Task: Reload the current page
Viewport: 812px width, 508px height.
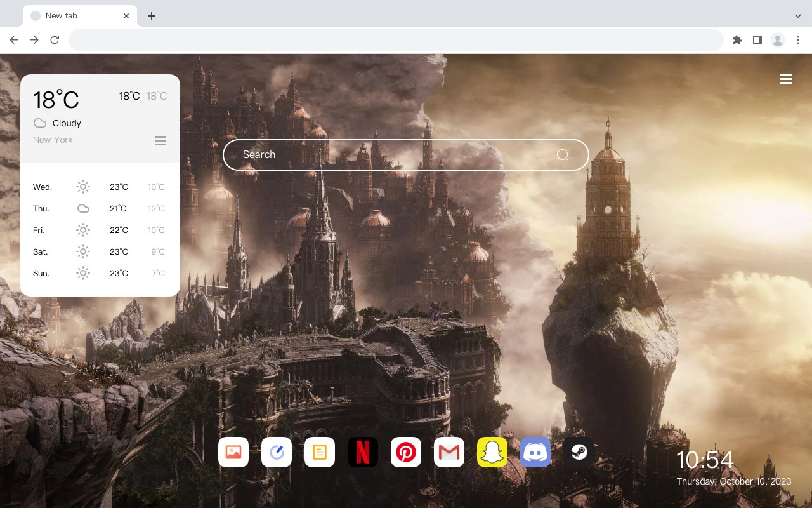Action: point(55,40)
